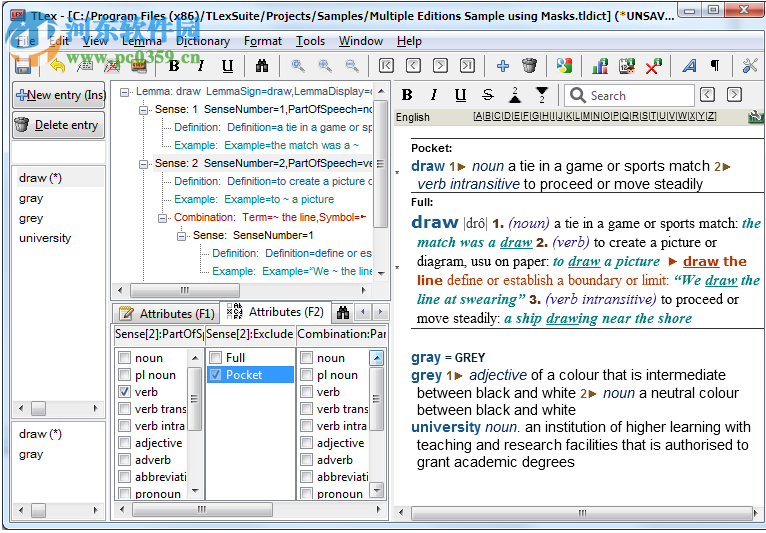766x533 pixels.
Task: Open the Dictionary menu
Action: [x=202, y=41]
